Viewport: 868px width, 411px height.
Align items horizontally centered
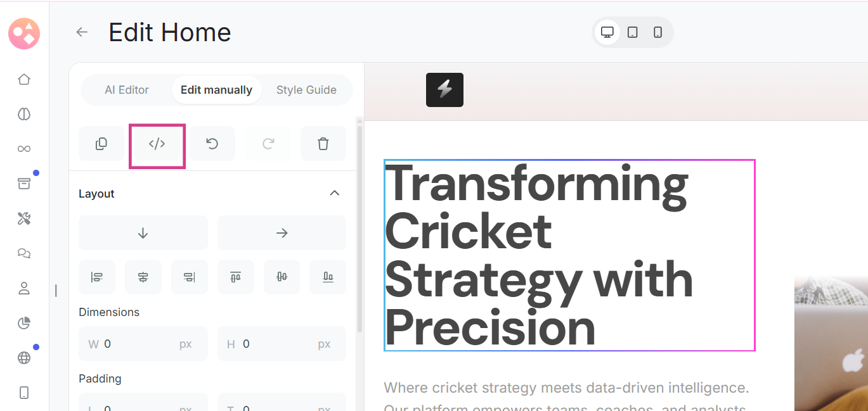tap(143, 277)
